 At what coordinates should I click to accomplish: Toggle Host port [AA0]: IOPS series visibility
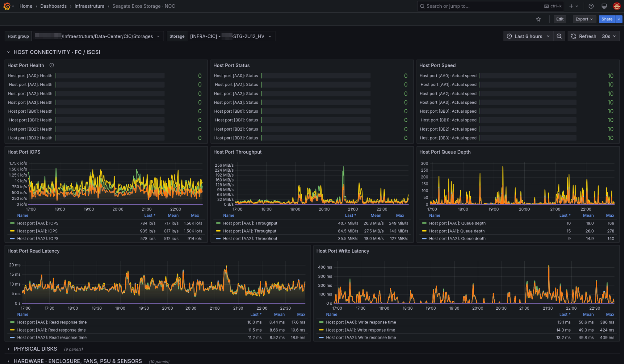37,223
